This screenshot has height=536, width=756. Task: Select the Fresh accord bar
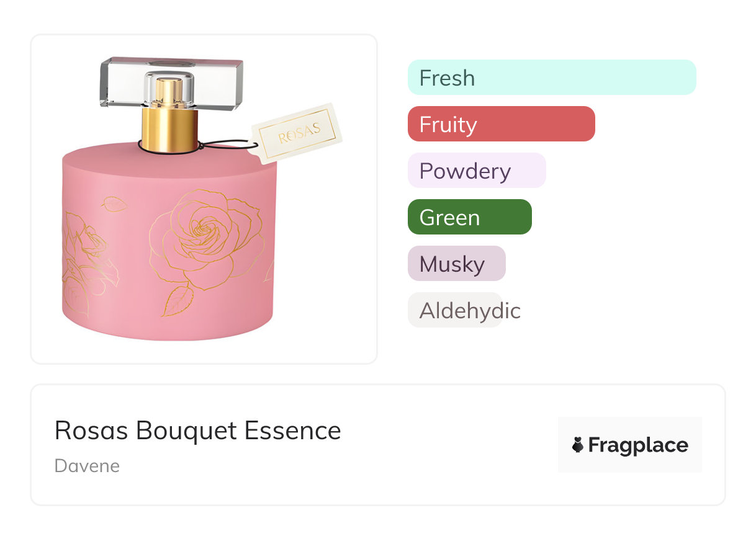click(x=551, y=78)
